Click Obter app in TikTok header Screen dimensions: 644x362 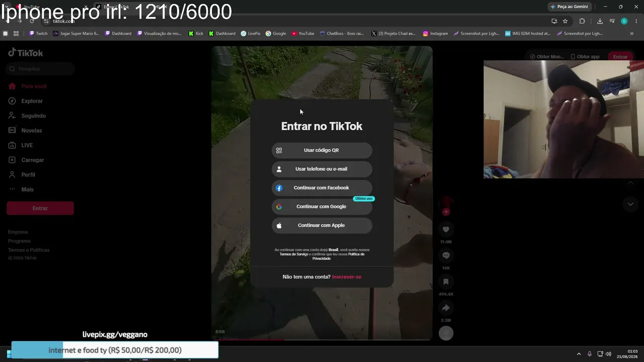point(585,57)
